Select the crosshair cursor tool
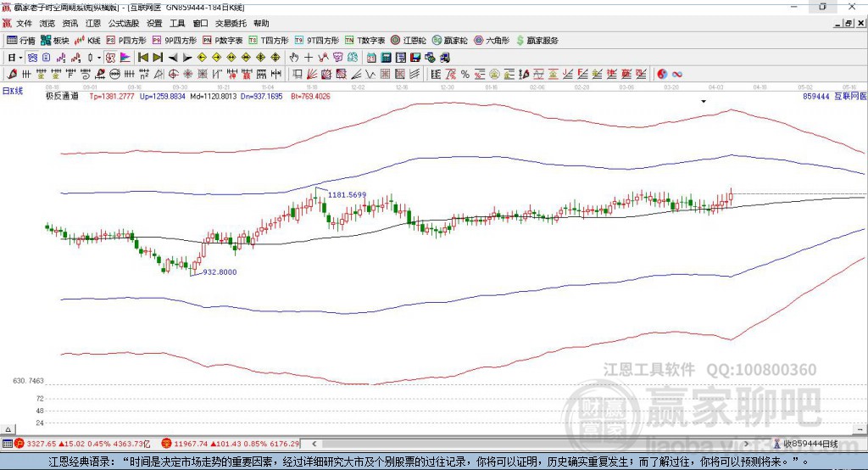This screenshot has height=470, width=868. 309,58
